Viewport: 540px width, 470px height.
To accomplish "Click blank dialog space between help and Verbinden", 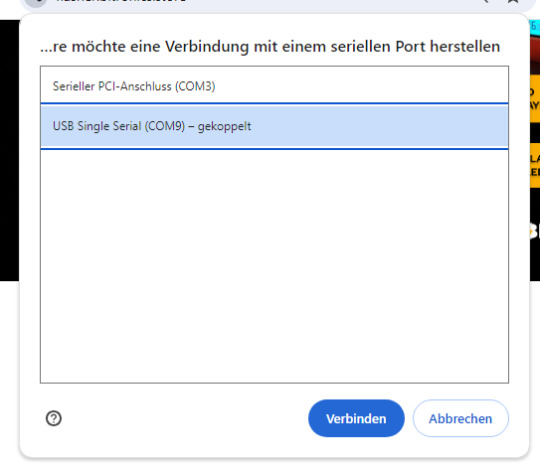I will pos(185,418).
